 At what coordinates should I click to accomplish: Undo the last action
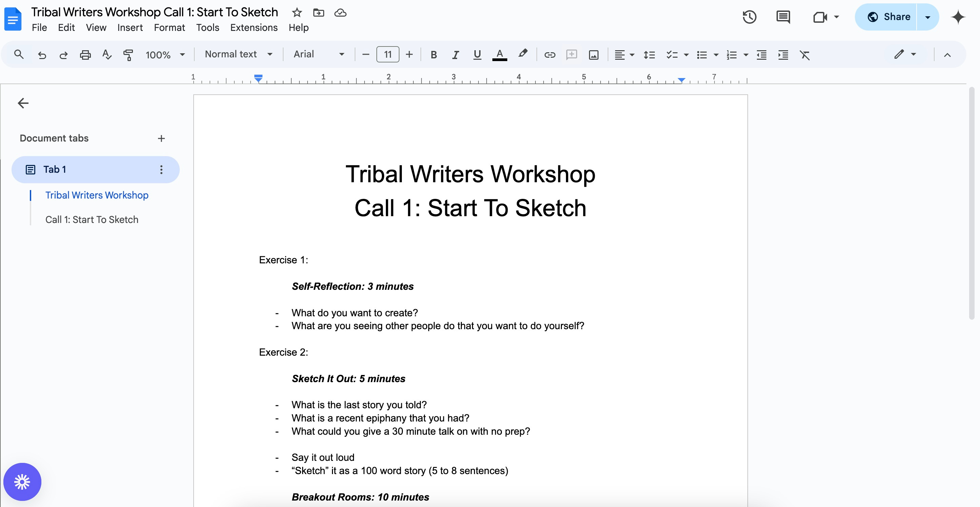42,55
